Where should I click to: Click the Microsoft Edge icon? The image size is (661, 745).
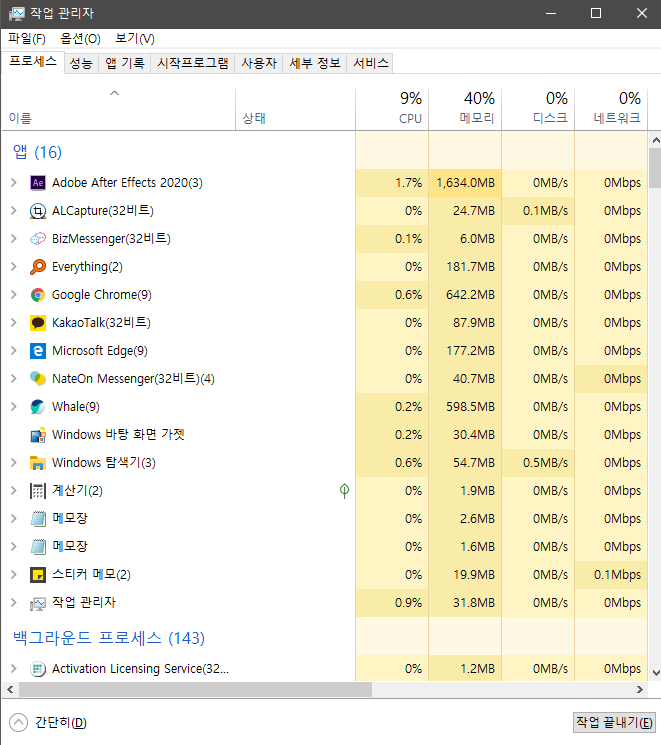click(x=38, y=351)
